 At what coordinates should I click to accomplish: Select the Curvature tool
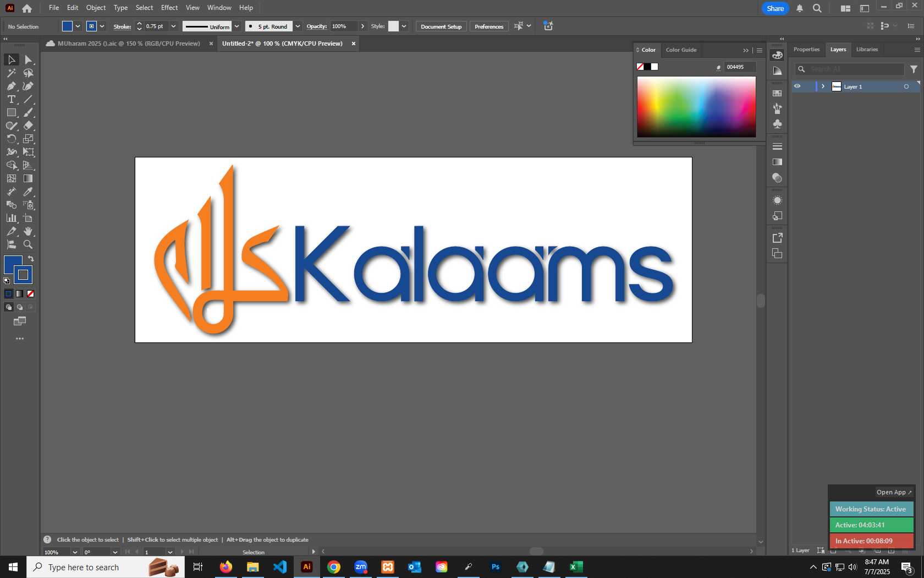28,86
